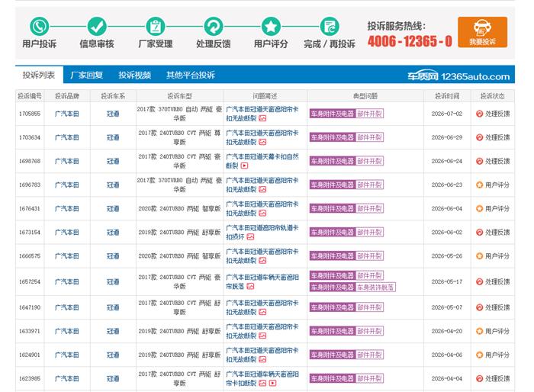Open the 冠道 series link for complaint 1676431

coord(113,208)
